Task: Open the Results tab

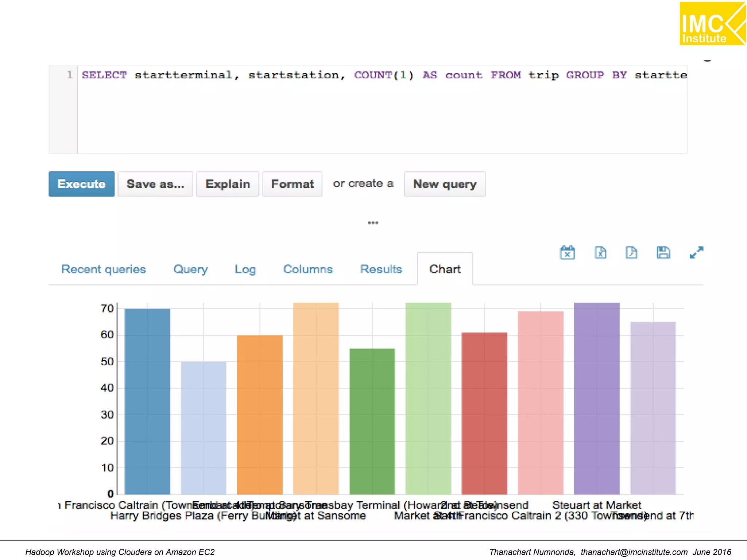Action: click(381, 269)
